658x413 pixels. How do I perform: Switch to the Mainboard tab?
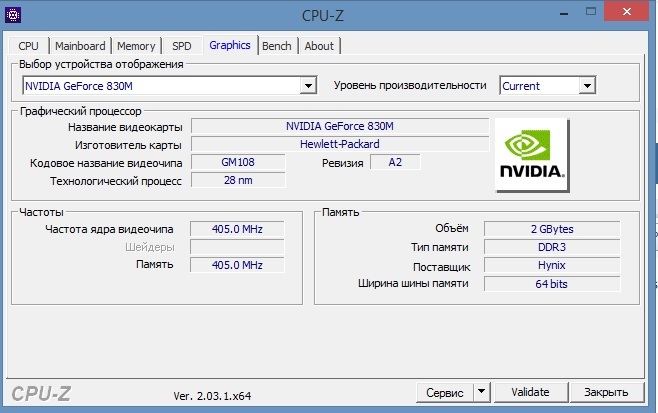tap(80, 46)
